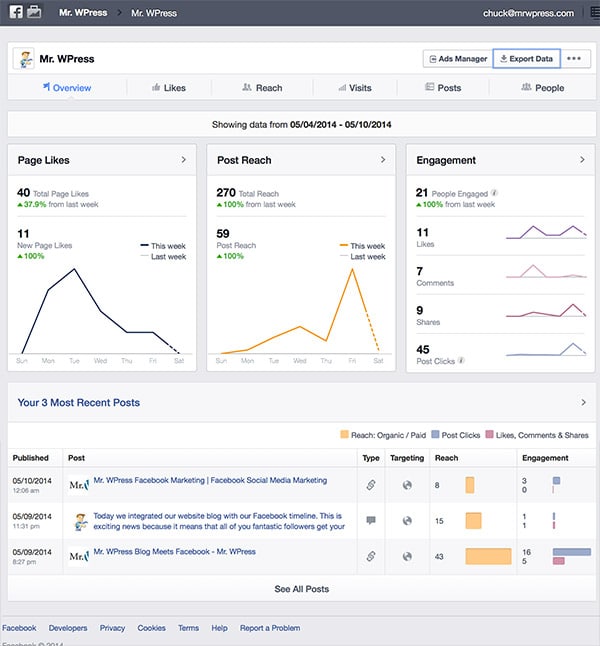Open Developers footer link
This screenshot has width=600, height=646.
click(x=68, y=628)
